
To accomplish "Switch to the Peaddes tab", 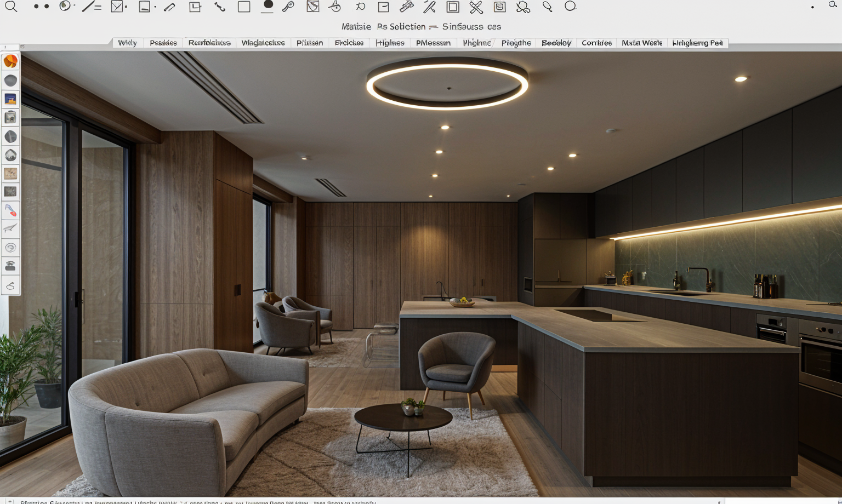I will pyautogui.click(x=163, y=43).
